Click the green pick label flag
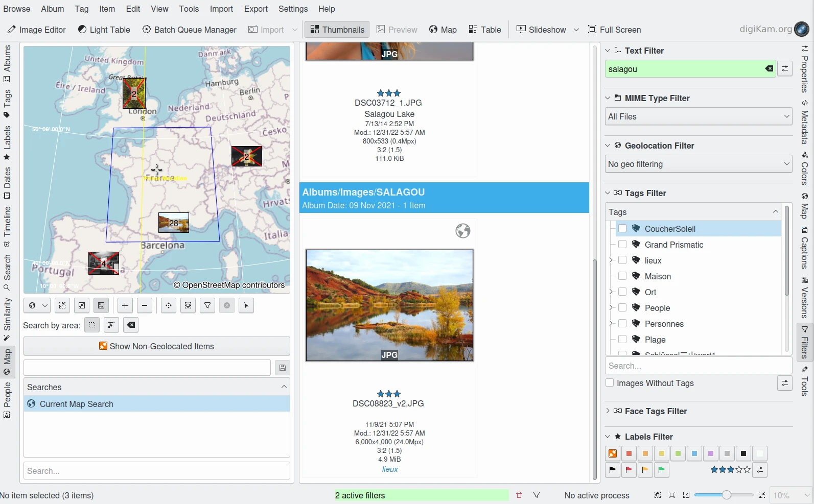 [x=662, y=470]
